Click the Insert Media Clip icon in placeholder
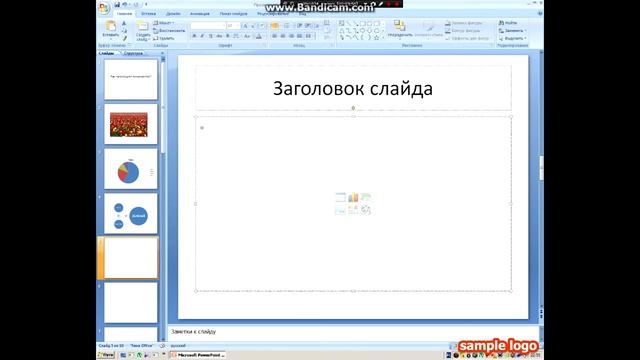 point(366,210)
